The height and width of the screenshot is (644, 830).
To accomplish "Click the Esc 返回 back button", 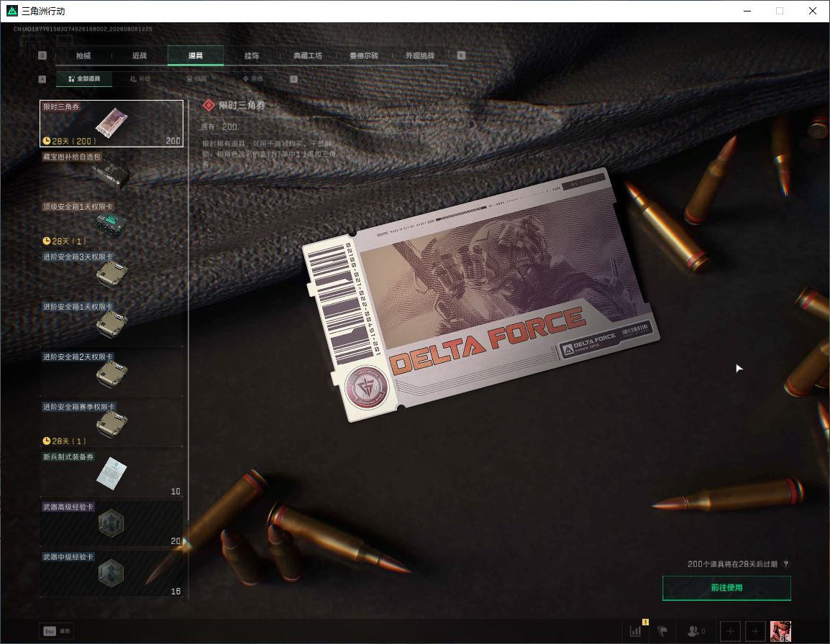I will click(56, 631).
